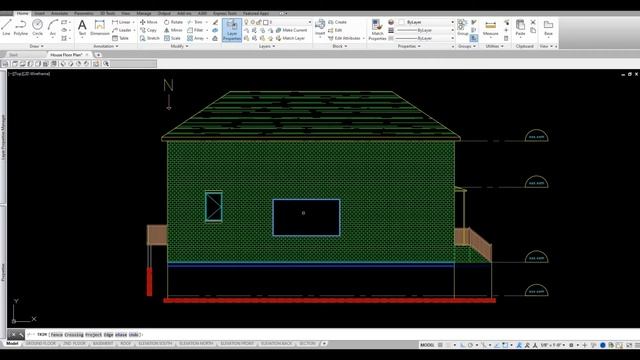This screenshot has width=640, height=360.
Task: Click the Leader tool
Action: [x=123, y=30]
